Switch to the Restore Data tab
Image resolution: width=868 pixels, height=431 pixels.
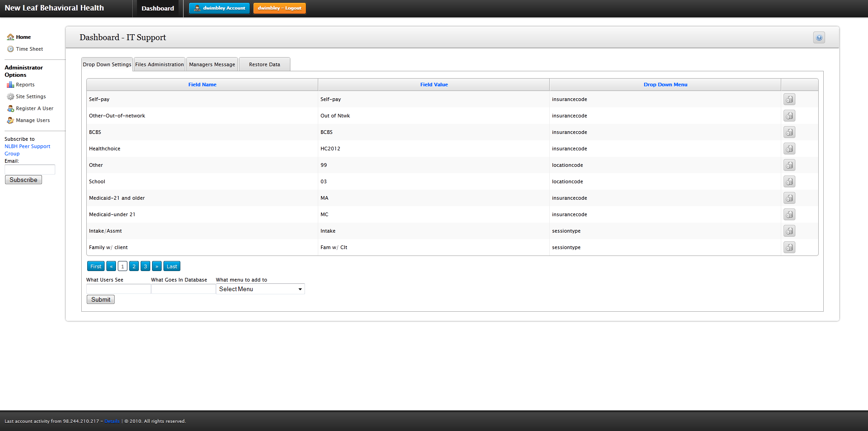pos(264,64)
